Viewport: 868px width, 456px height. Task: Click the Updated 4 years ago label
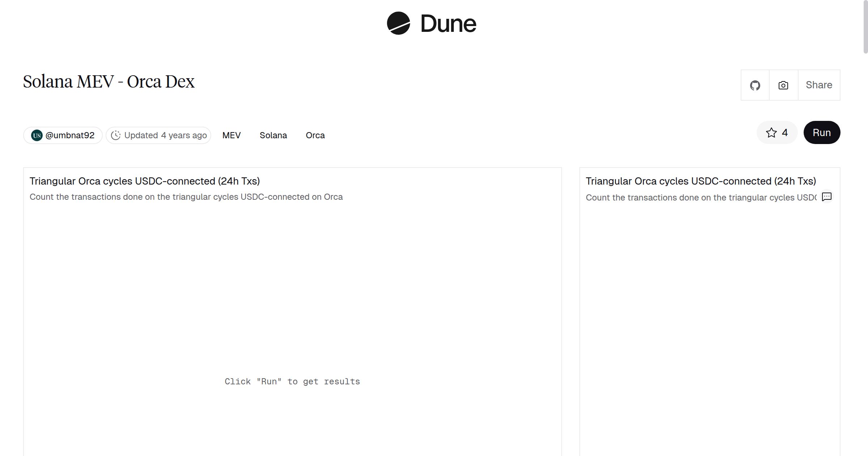(165, 135)
